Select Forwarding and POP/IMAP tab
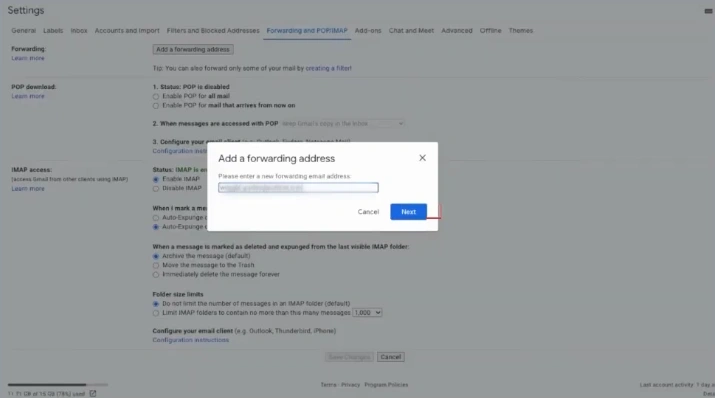 pyautogui.click(x=307, y=31)
